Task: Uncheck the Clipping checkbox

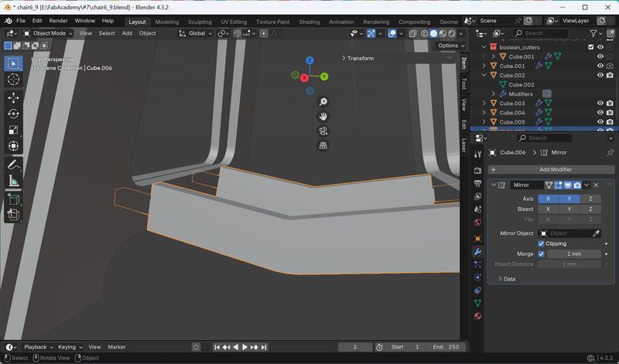Action: click(541, 243)
